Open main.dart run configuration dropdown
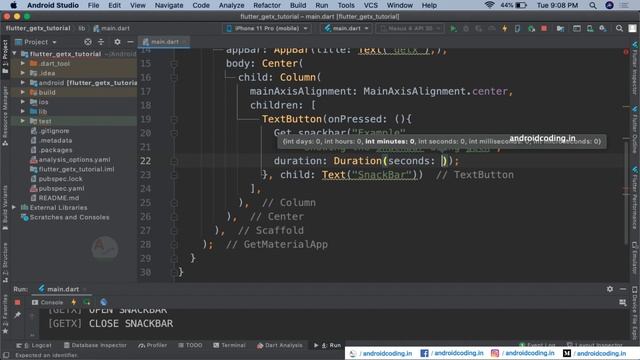 pyautogui.click(x=346, y=29)
